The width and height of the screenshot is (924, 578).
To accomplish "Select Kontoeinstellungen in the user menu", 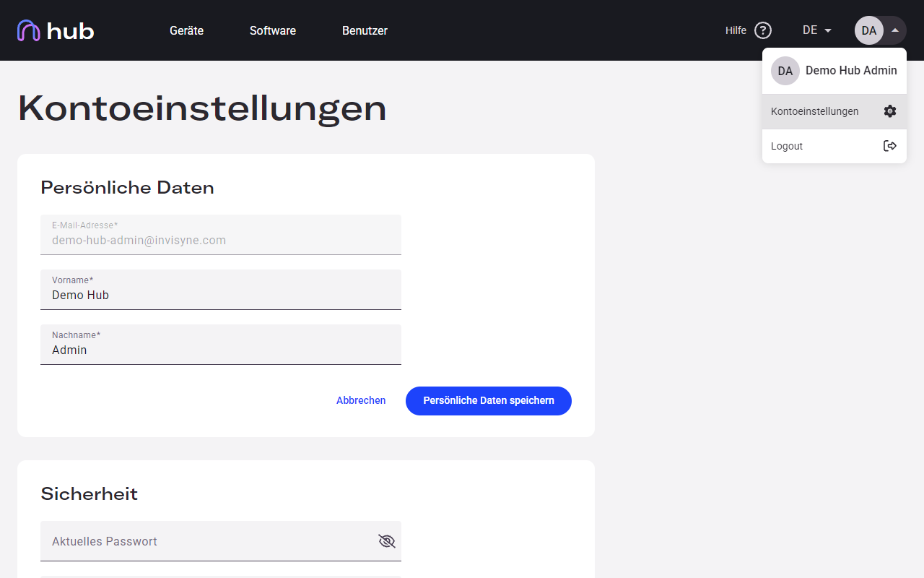I will pos(834,111).
